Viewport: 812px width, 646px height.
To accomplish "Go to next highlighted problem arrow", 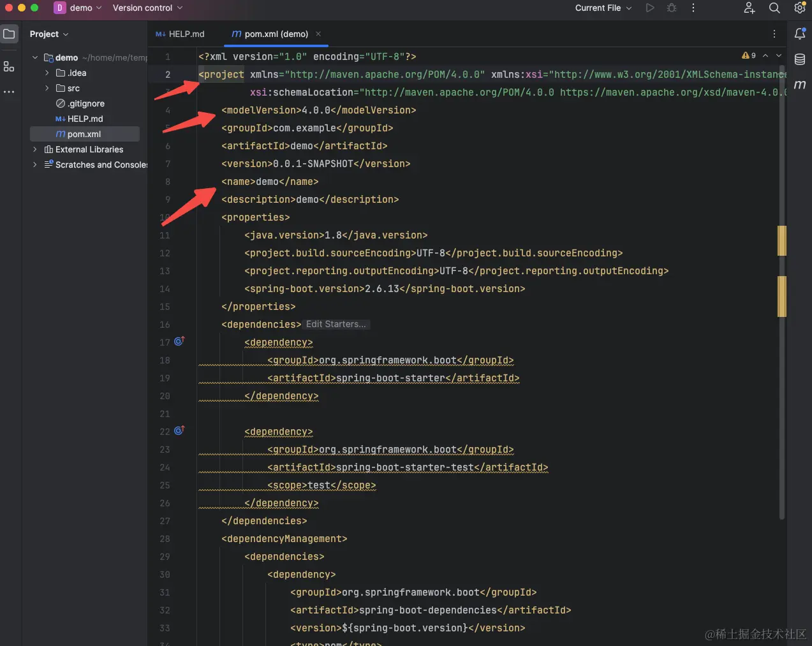I will (x=779, y=55).
